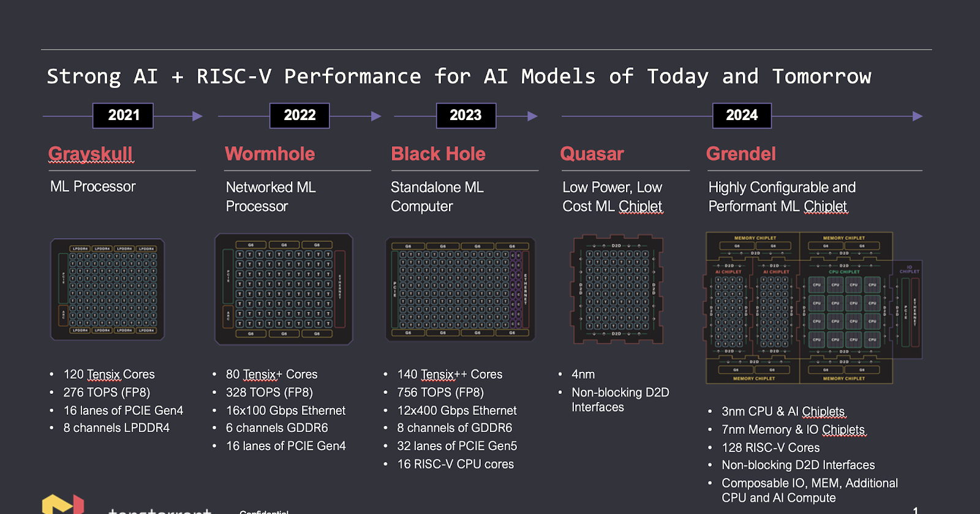Viewport: 980px width, 514px height.
Task: Click the arrowhead after the 2024 box
Action: [917, 116]
